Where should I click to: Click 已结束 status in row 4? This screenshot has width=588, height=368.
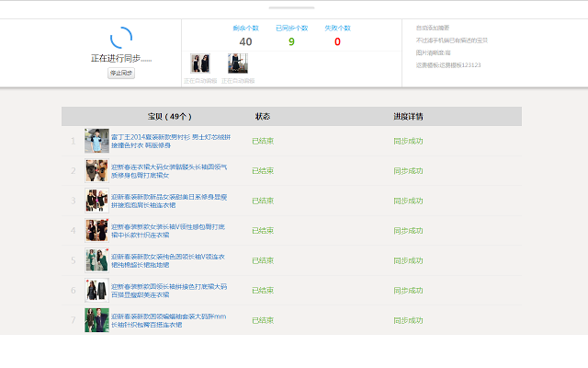[x=263, y=231]
